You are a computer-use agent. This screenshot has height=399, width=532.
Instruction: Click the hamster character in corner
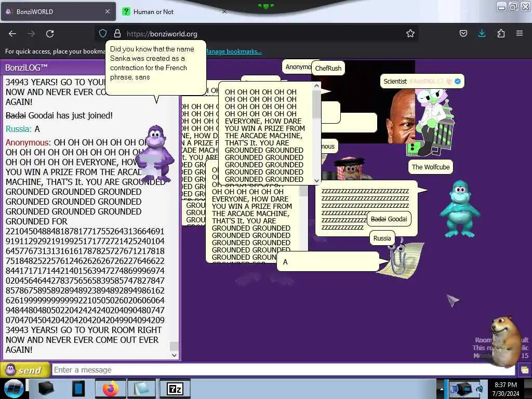click(506, 341)
